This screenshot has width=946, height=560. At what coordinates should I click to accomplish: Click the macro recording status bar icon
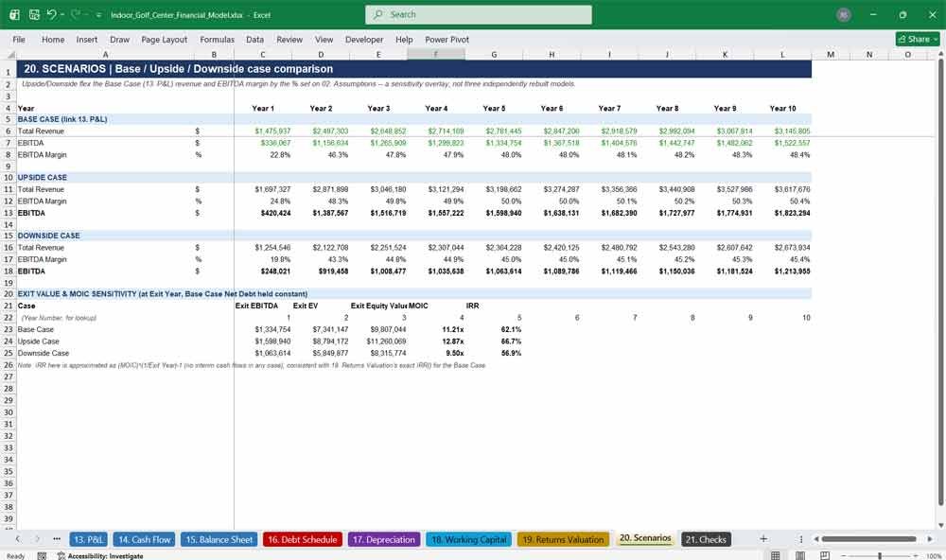point(42,556)
